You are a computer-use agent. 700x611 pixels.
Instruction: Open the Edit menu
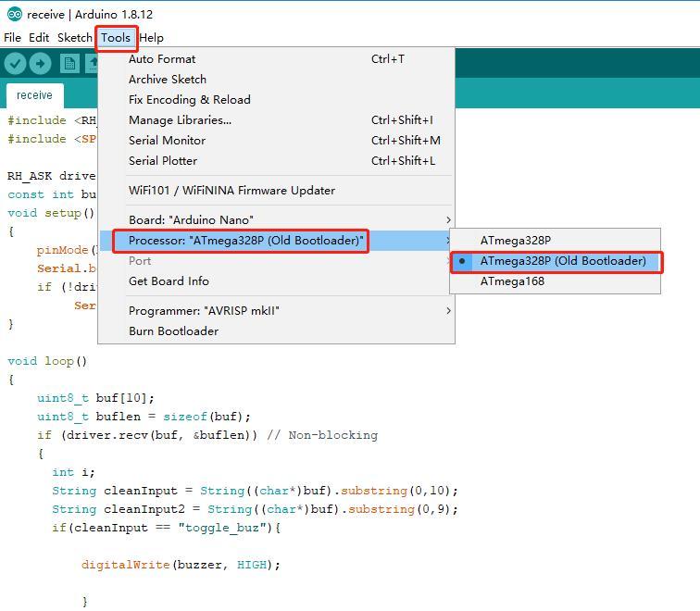(39, 38)
